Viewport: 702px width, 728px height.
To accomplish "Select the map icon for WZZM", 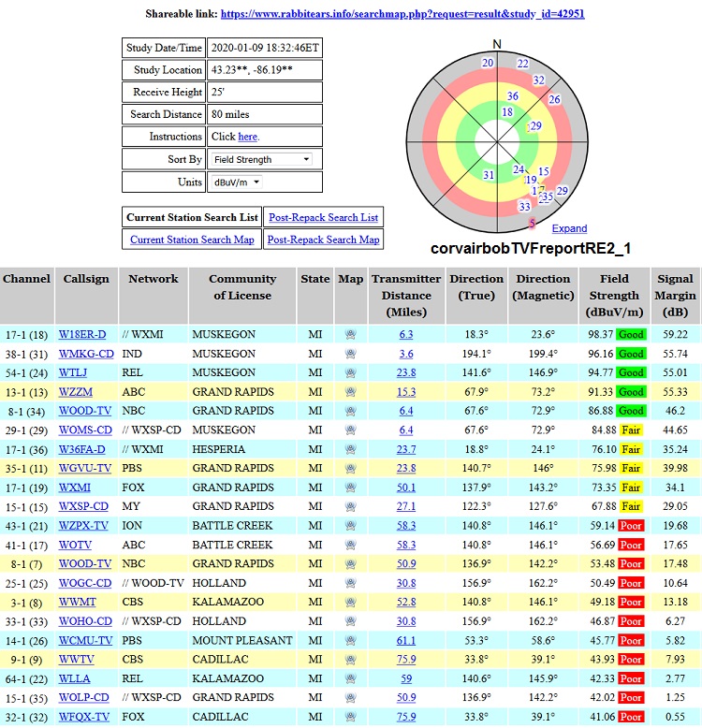I will click(x=351, y=392).
